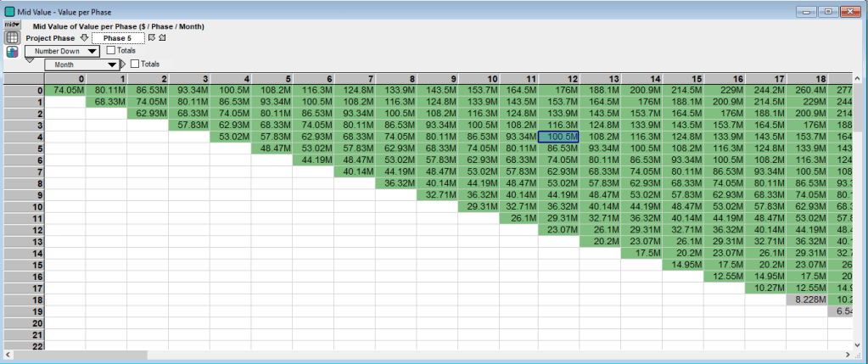Open the Number Down row index dropdown
The width and height of the screenshot is (868, 364).
coord(62,51)
